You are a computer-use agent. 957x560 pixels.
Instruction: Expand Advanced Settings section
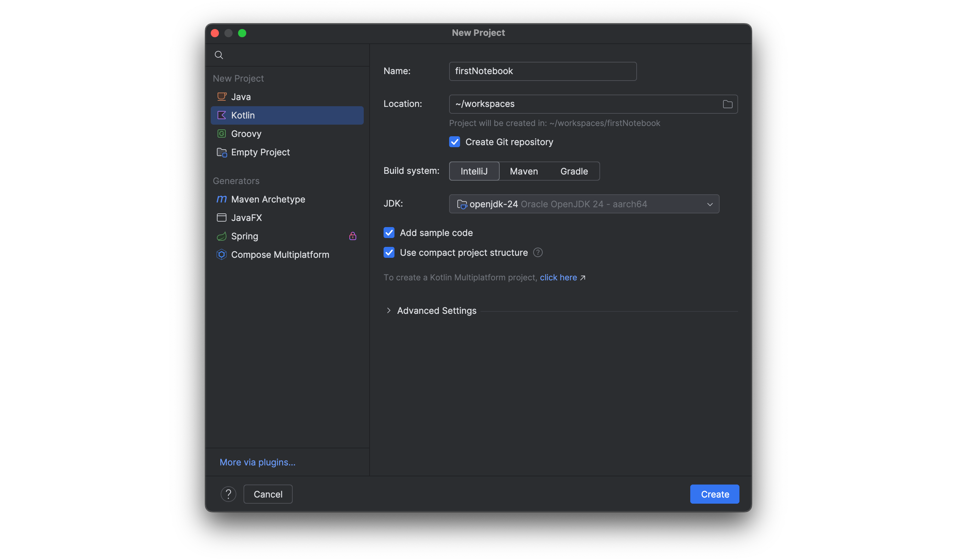[388, 311]
